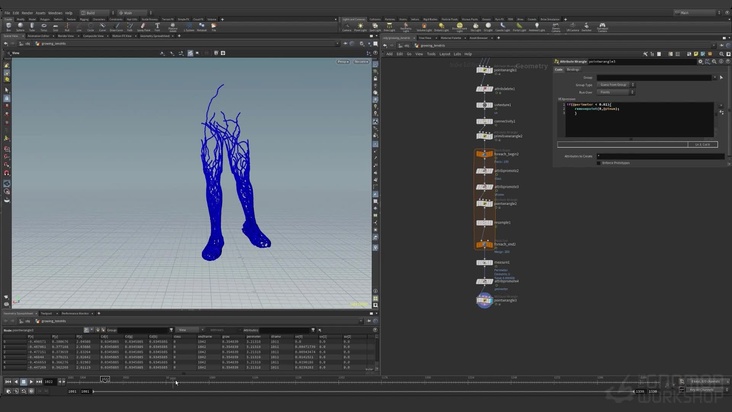This screenshot has width=732, height=412.
Task: Open the Persp camera dropdown in viewport
Action: point(343,62)
